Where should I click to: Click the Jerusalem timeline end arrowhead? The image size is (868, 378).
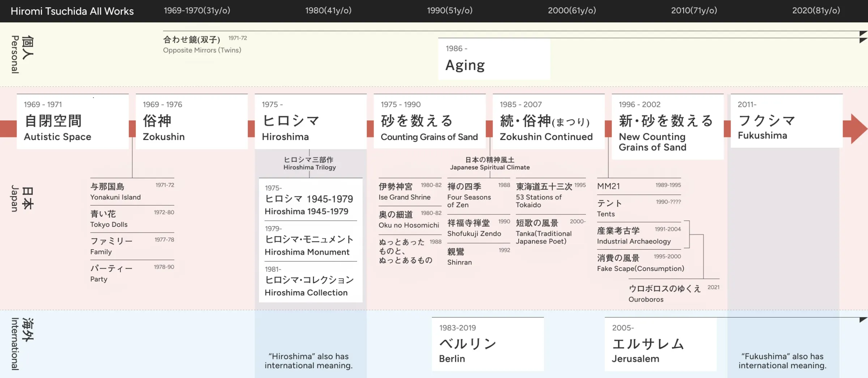[863, 320]
